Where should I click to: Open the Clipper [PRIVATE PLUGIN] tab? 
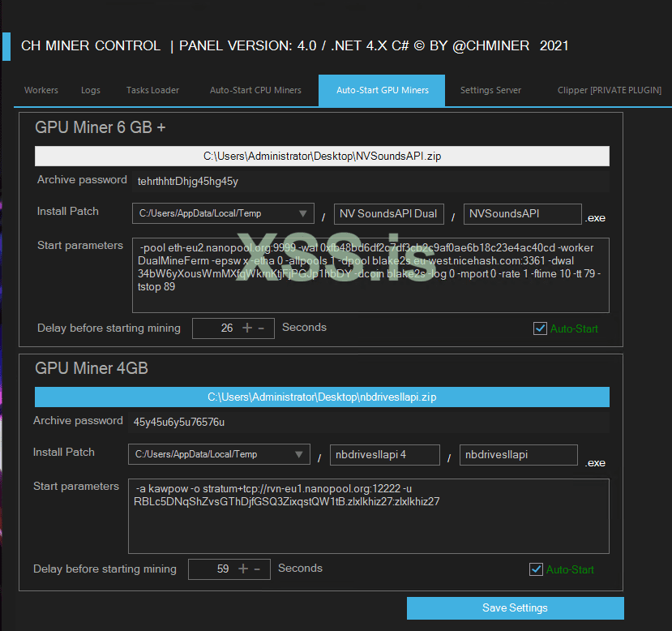pyautogui.click(x=609, y=90)
